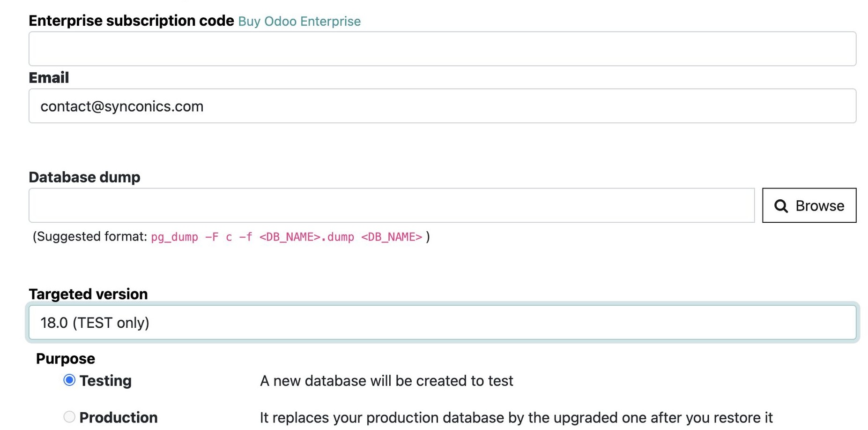Click into the Email input field
The height and width of the screenshot is (430, 868).
click(442, 106)
